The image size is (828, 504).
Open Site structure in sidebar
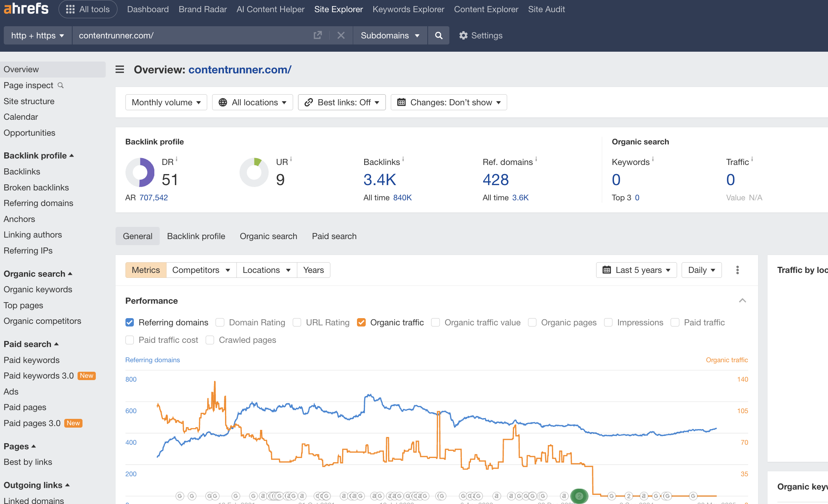pos(29,101)
